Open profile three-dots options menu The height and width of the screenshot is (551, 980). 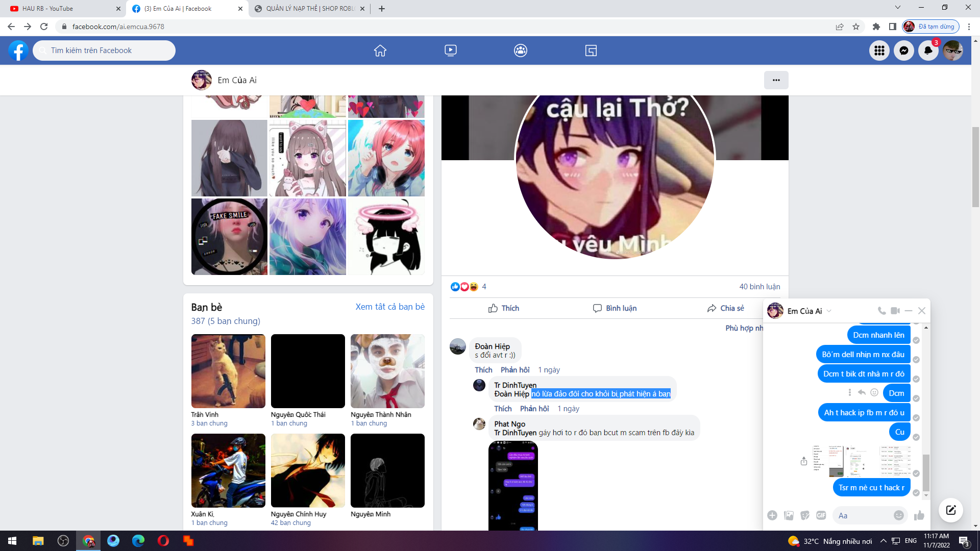[776, 80]
